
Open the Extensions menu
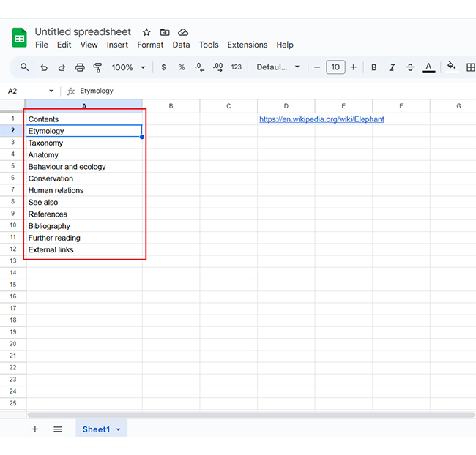pos(247,45)
